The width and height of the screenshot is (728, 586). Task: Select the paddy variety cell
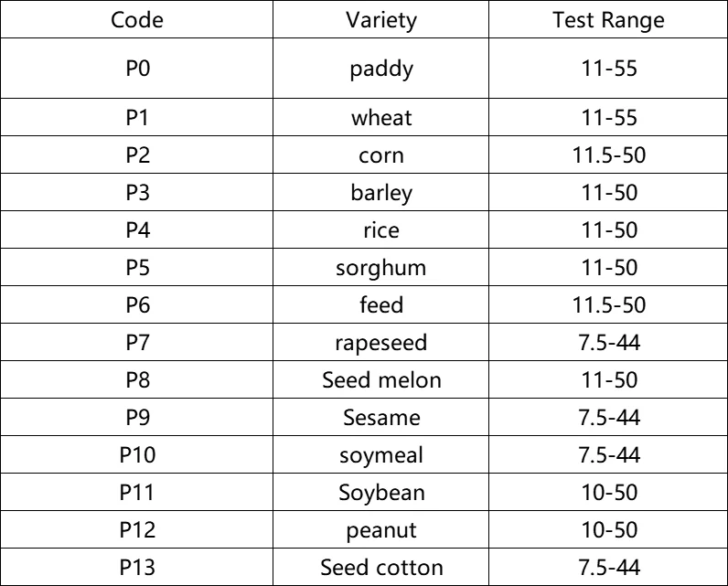(381, 69)
